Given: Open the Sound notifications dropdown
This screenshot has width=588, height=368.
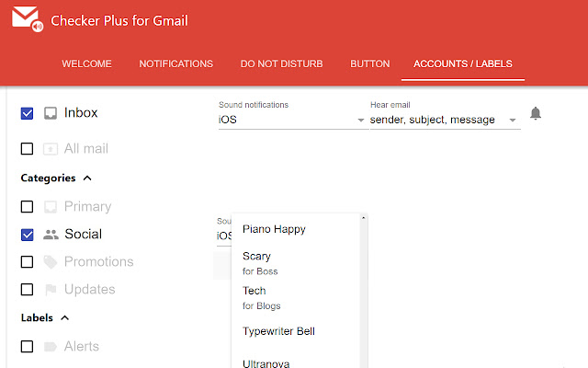Looking at the screenshot, I should tap(291, 120).
